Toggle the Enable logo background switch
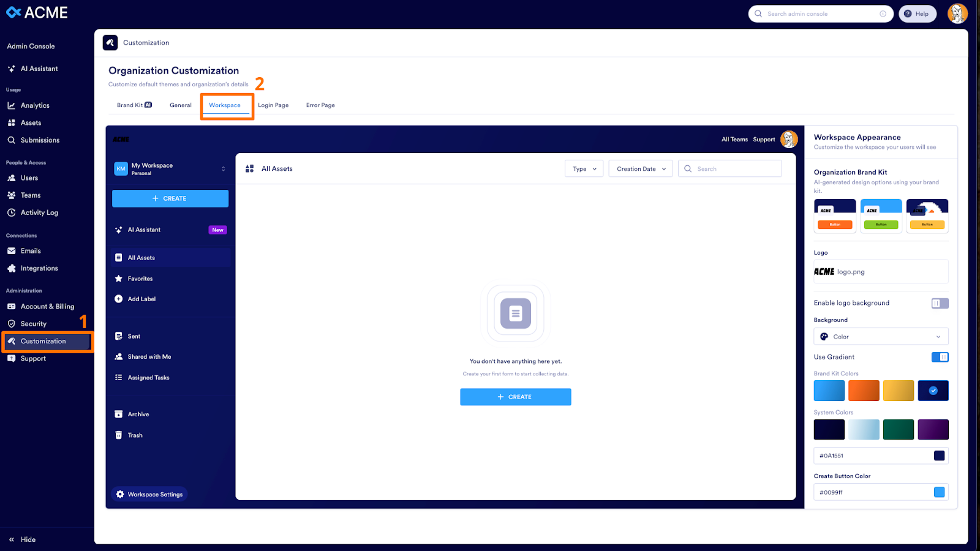This screenshot has width=980, height=551. pos(939,302)
